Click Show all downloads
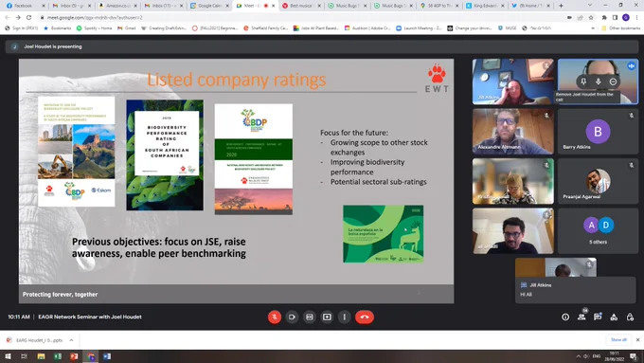Image resolution: width=644 pixels, height=363 pixels. point(618,340)
